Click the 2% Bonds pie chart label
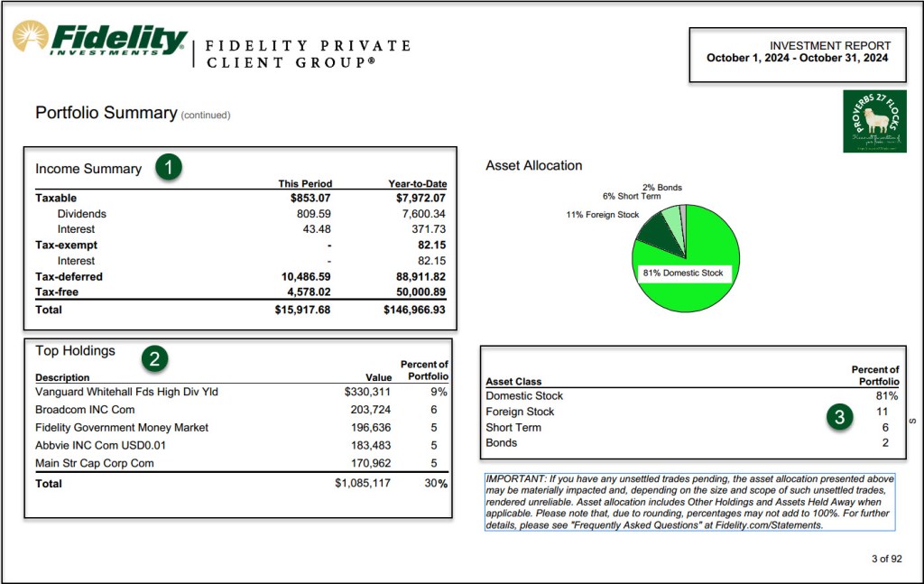The image size is (924, 584). [x=661, y=188]
